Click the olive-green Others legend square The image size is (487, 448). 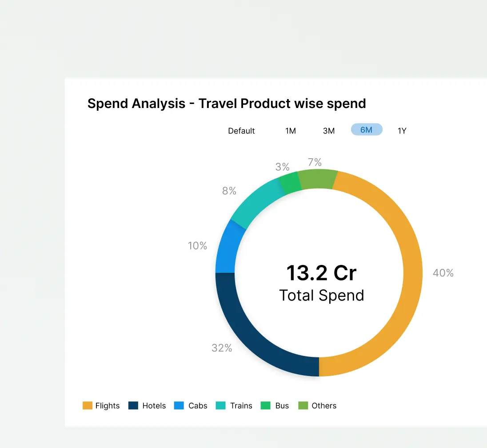point(303,405)
